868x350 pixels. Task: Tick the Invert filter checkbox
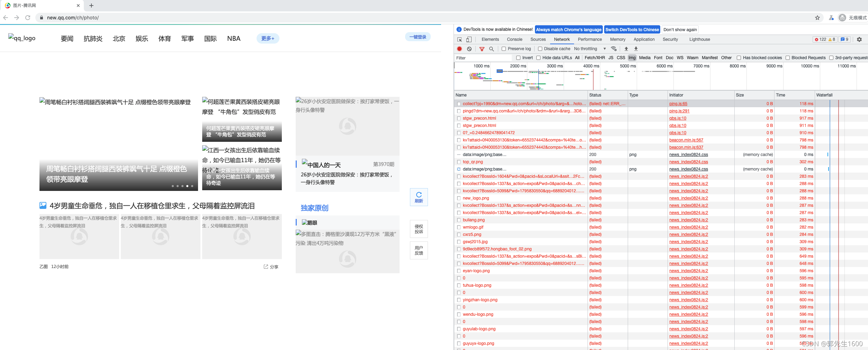point(518,58)
